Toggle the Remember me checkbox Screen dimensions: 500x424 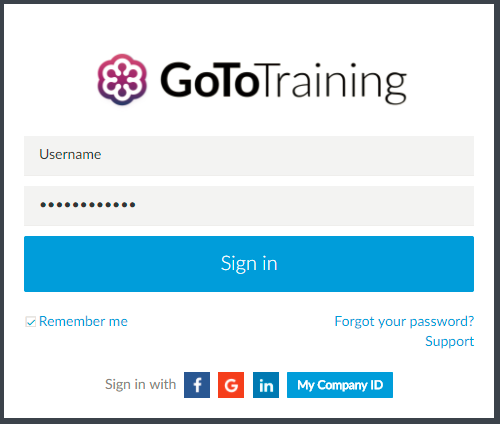(31, 322)
